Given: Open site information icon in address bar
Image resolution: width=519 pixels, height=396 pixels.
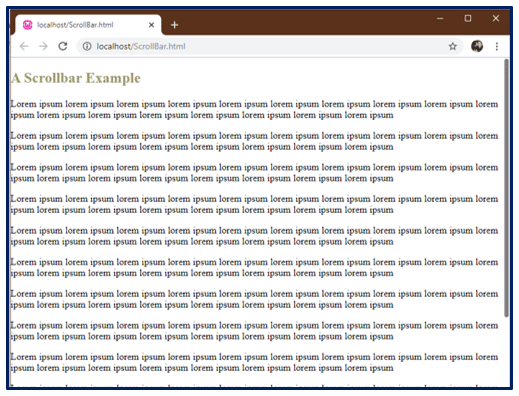Looking at the screenshot, I should pyautogui.click(x=87, y=46).
